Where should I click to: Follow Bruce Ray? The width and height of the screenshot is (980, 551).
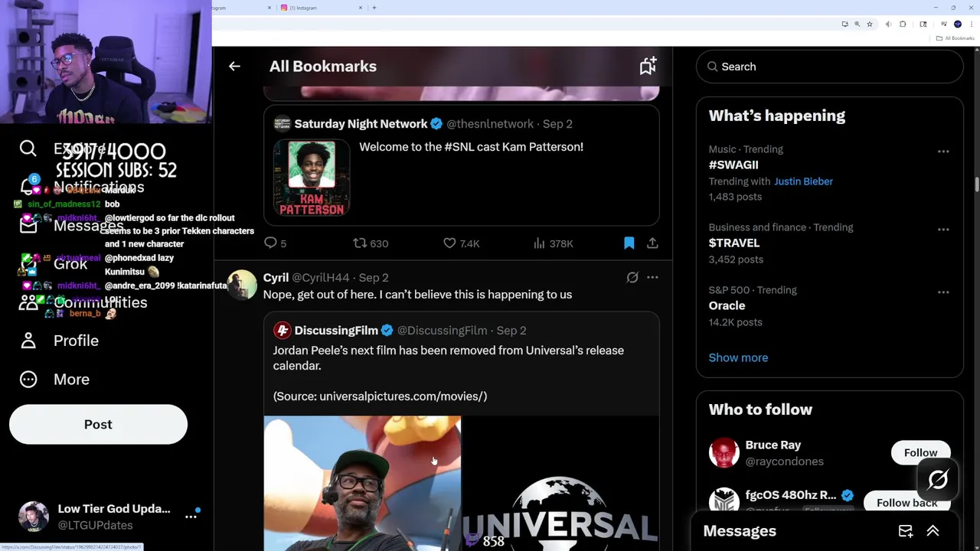tap(921, 453)
